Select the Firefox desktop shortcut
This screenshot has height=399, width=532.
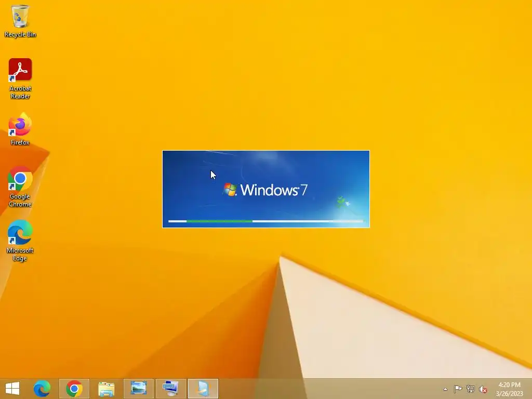tap(20, 129)
